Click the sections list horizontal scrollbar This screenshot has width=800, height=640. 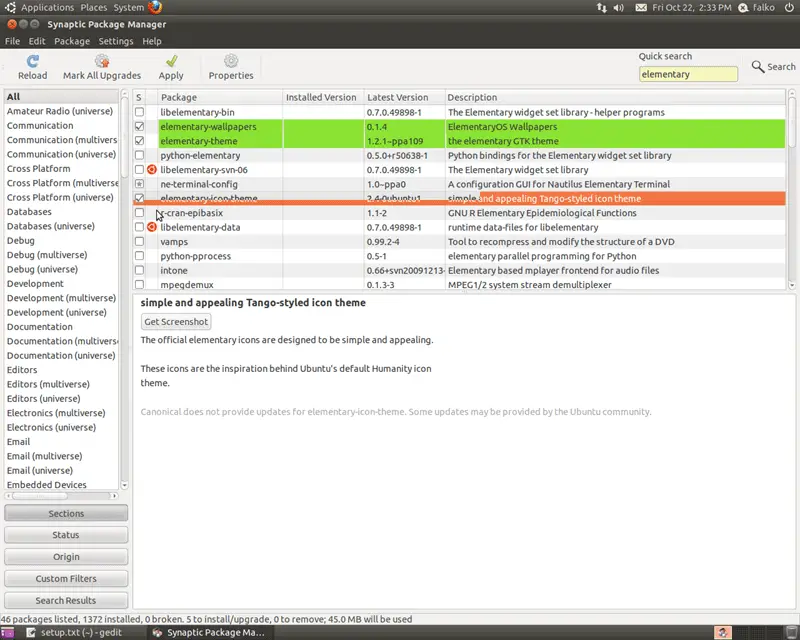61,496
